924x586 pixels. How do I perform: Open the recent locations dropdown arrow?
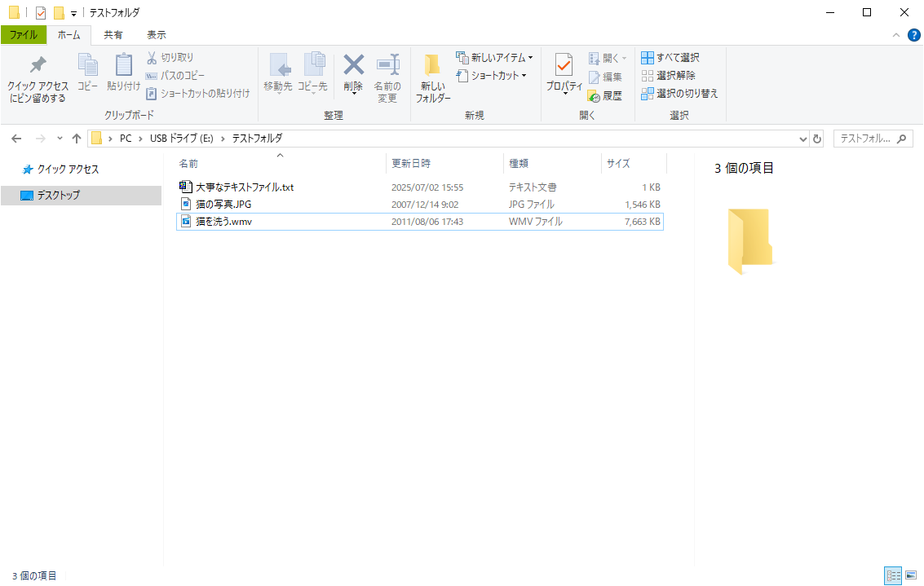[60, 139]
